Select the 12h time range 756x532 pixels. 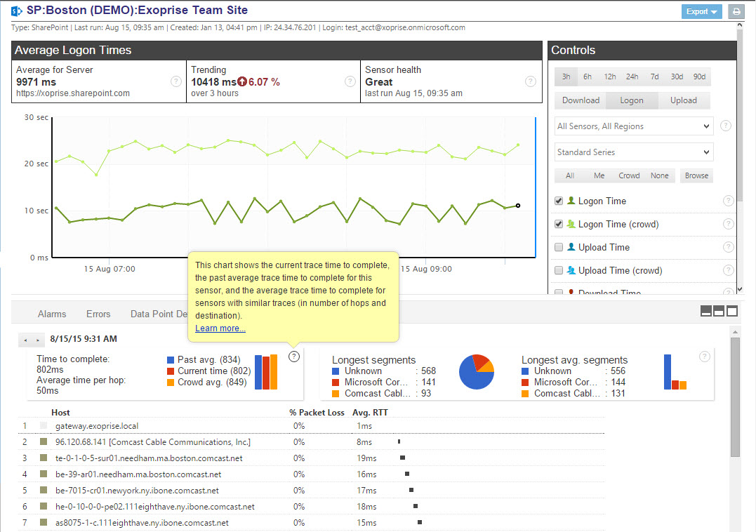(610, 77)
